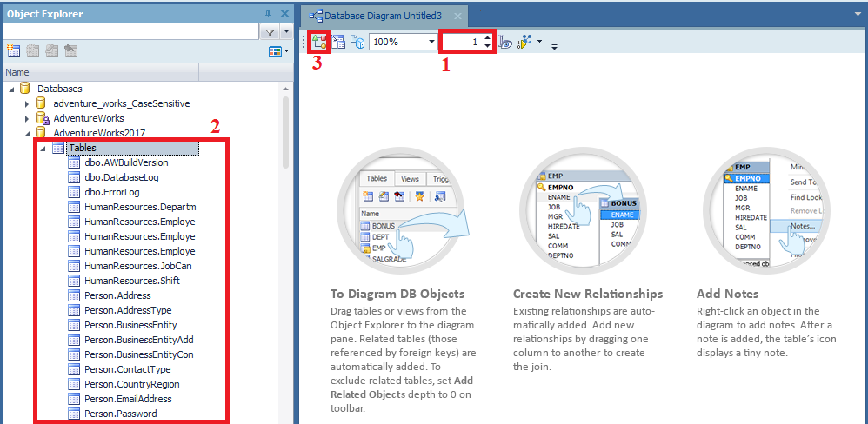
Task: Open the zoom level 100% dropdown
Action: click(431, 42)
